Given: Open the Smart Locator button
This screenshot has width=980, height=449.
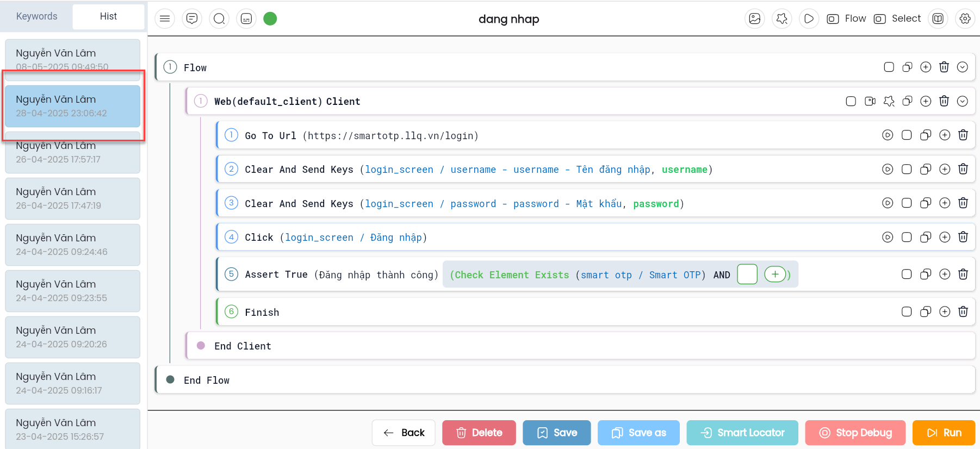Looking at the screenshot, I should 742,433.
